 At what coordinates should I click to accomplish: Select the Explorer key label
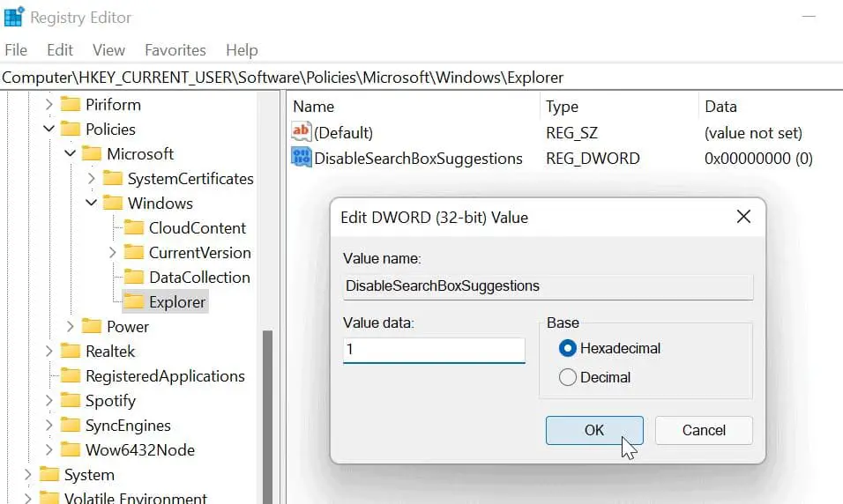(x=177, y=302)
